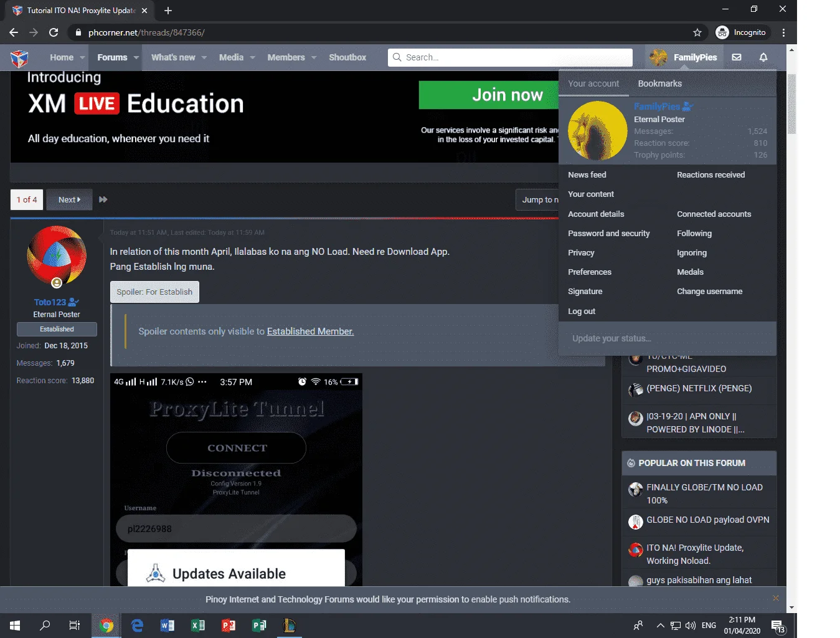The image size is (840, 638).
Task: Close the Tutorial ITO NA browser tab
Action: pyautogui.click(x=144, y=11)
